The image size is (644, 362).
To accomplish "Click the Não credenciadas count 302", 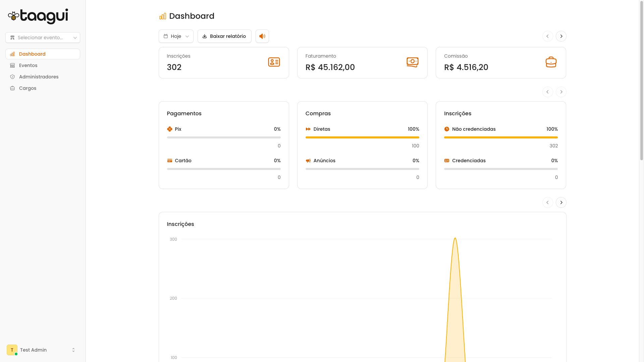I will [554, 146].
